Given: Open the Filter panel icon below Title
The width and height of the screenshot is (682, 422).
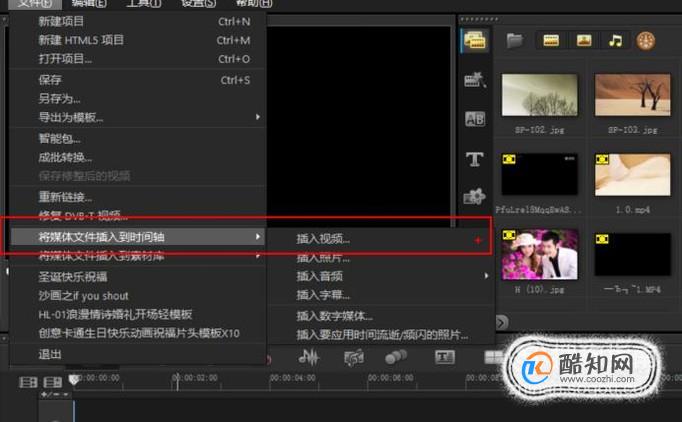Looking at the screenshot, I should (475, 196).
